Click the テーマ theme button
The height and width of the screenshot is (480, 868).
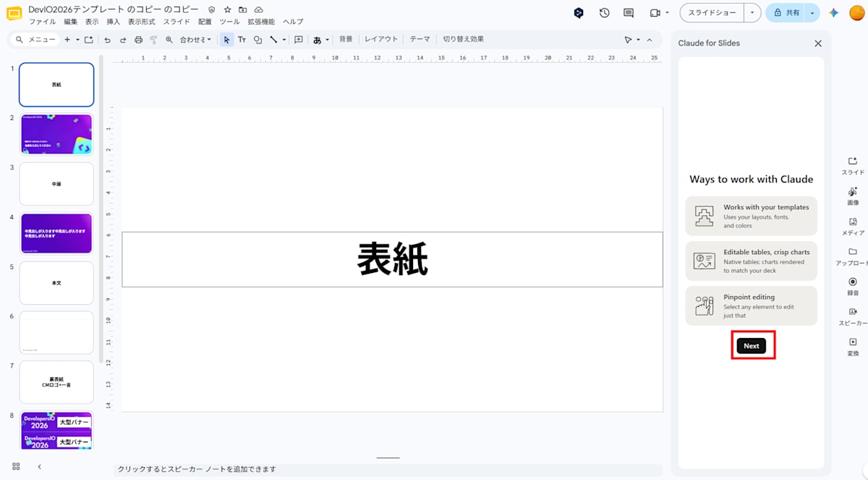click(x=420, y=39)
